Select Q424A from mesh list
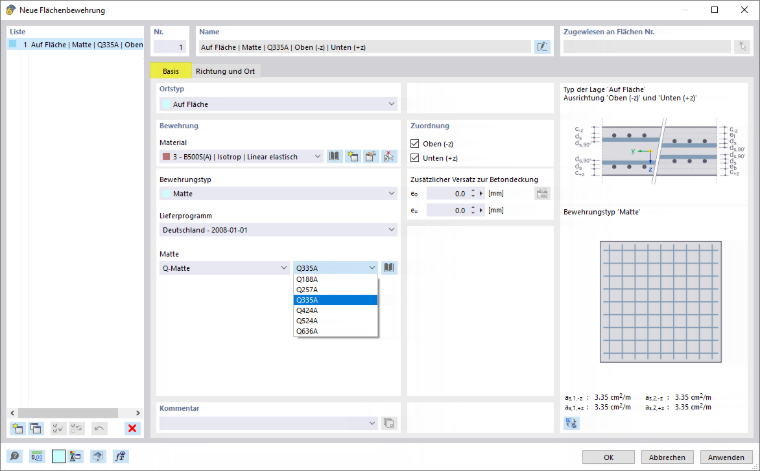Viewport: 760px width, 471px height. 335,311
